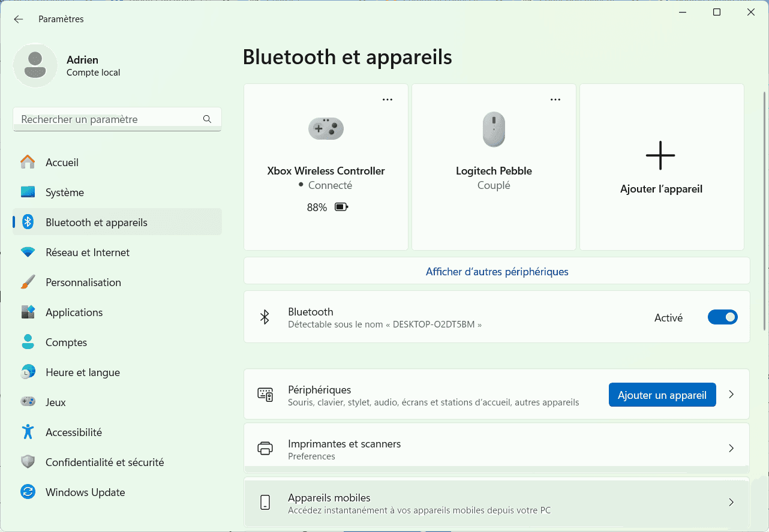Open Appareils mobiles via its chevron
This screenshot has height=532, width=769.
pos(731,503)
